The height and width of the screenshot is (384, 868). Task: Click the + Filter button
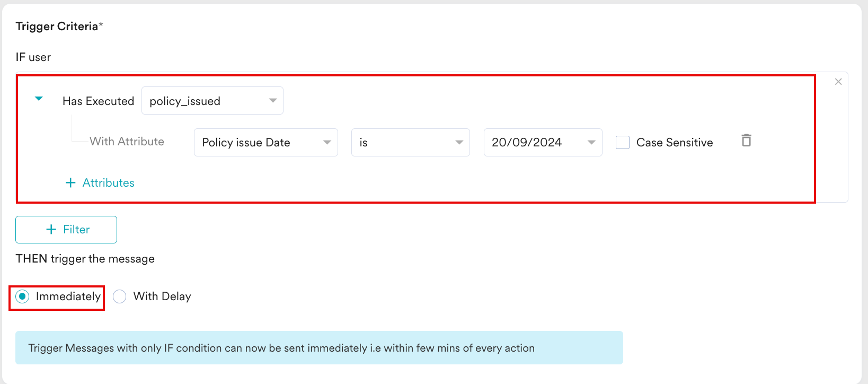(x=66, y=230)
